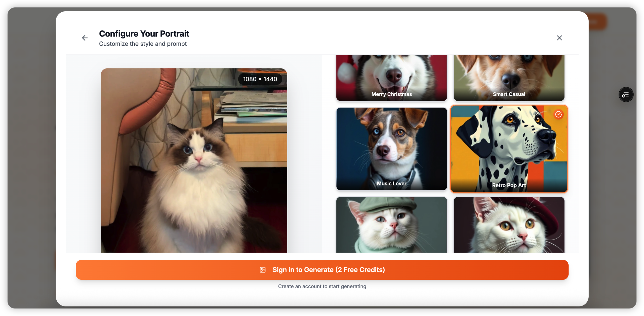Click the blurred orange button behind the dialog

point(597,23)
